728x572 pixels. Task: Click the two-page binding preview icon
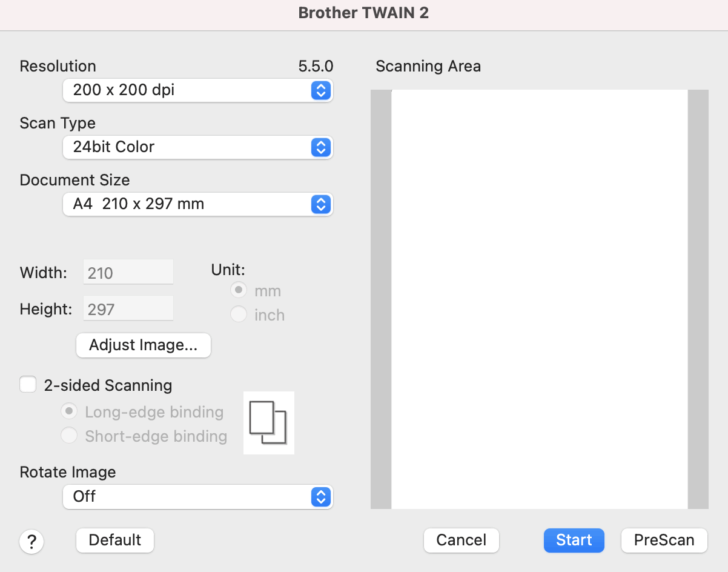[268, 423]
